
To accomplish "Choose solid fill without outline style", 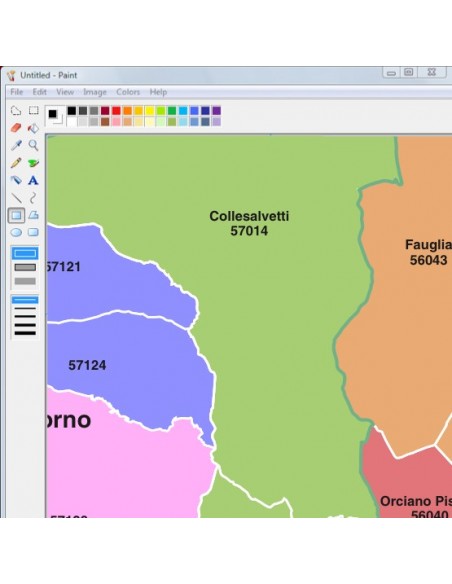I will [x=25, y=281].
